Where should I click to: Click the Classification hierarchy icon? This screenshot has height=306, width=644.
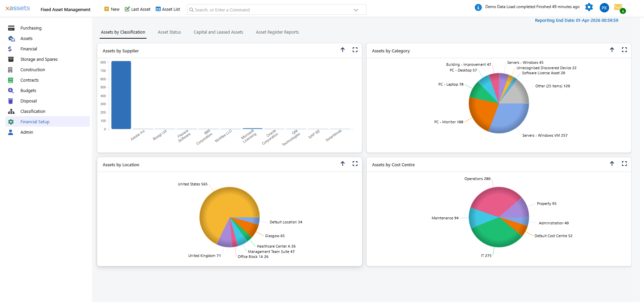point(11,111)
